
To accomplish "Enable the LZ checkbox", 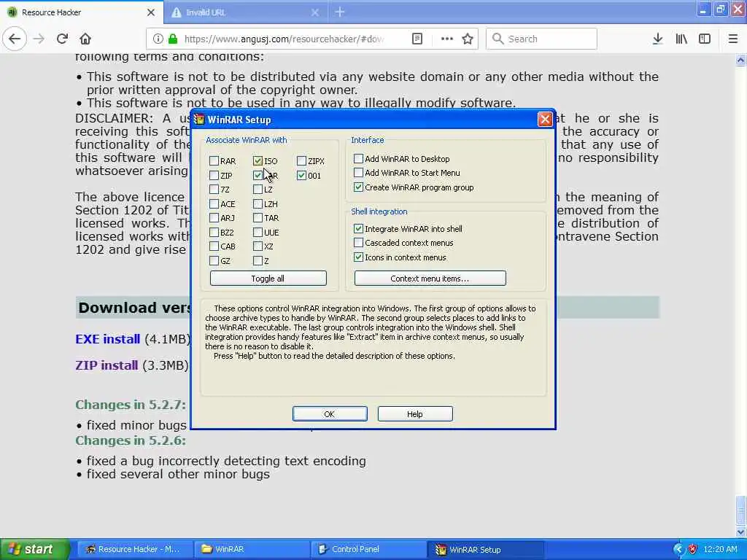I will 258,190.
